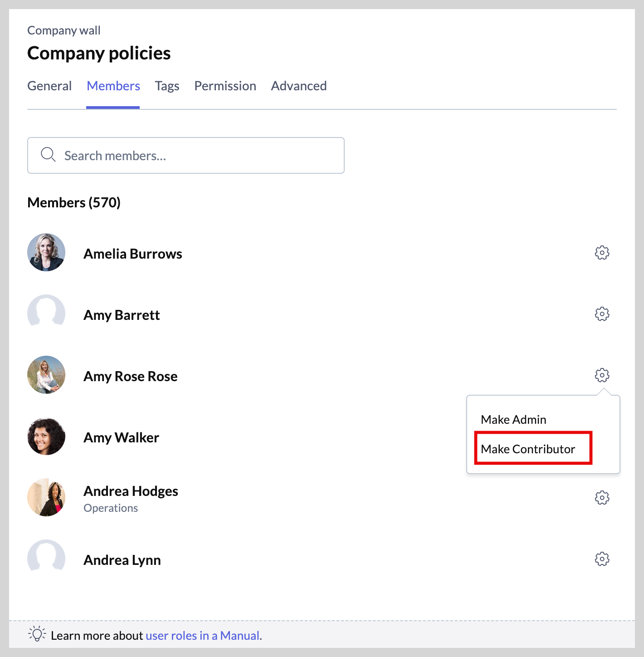Focus the Search members field
This screenshot has width=644, height=657.
tap(186, 156)
